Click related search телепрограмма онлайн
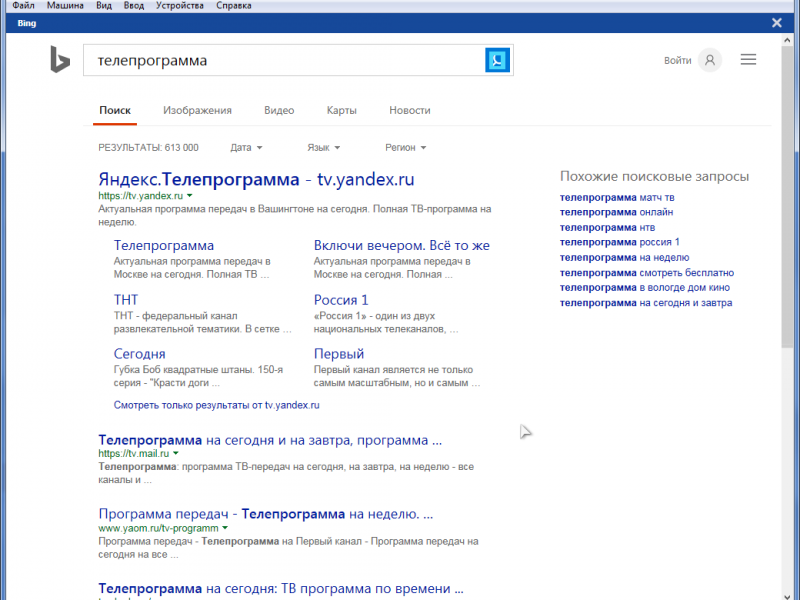 [x=616, y=212]
